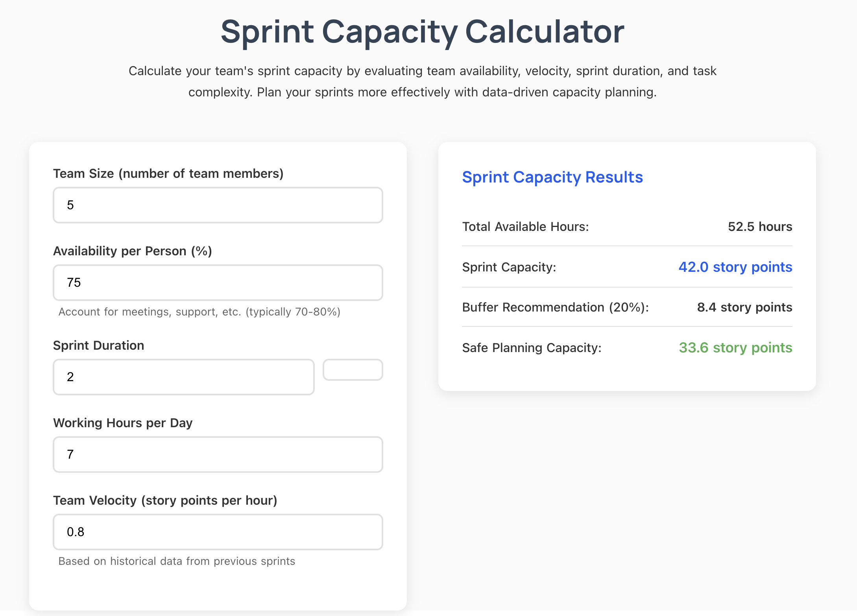The width and height of the screenshot is (857, 616).
Task: Click the Sprint Duration label
Action: coord(98,345)
